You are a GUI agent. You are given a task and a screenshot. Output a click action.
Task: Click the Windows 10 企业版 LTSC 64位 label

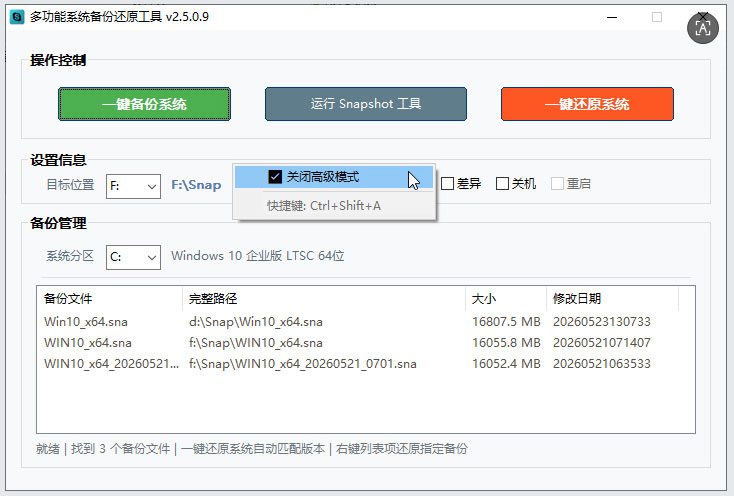(x=257, y=256)
